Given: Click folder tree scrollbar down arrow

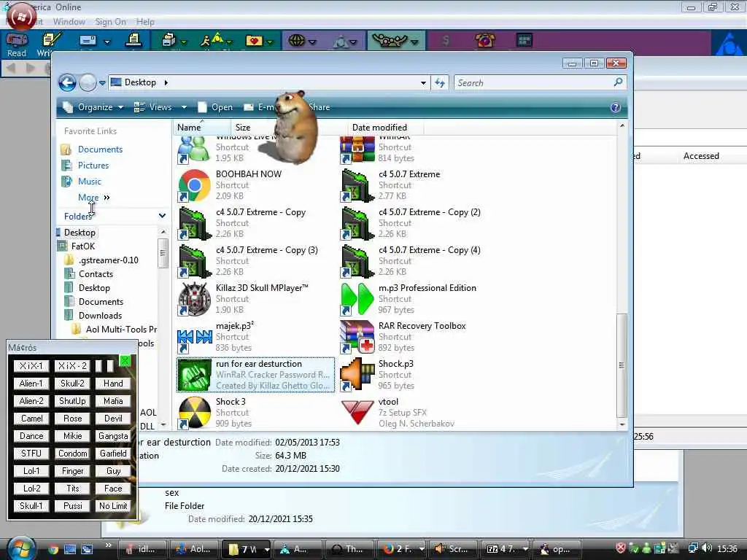Looking at the screenshot, I should [163, 424].
